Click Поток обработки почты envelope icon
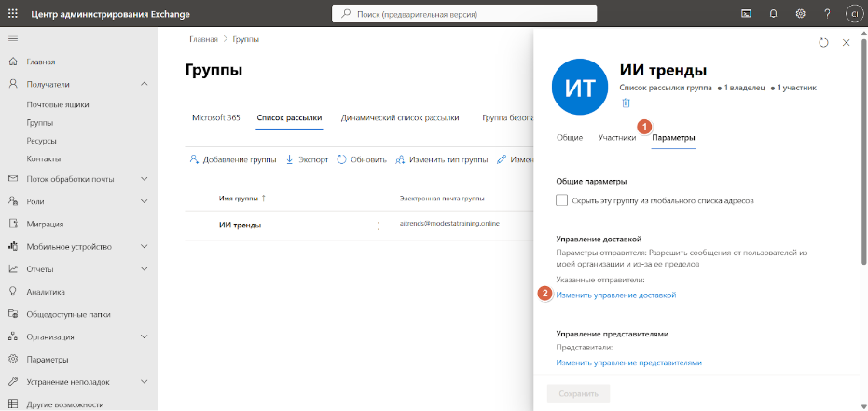Image resolution: width=868 pixels, height=411 pixels. pos(13,179)
